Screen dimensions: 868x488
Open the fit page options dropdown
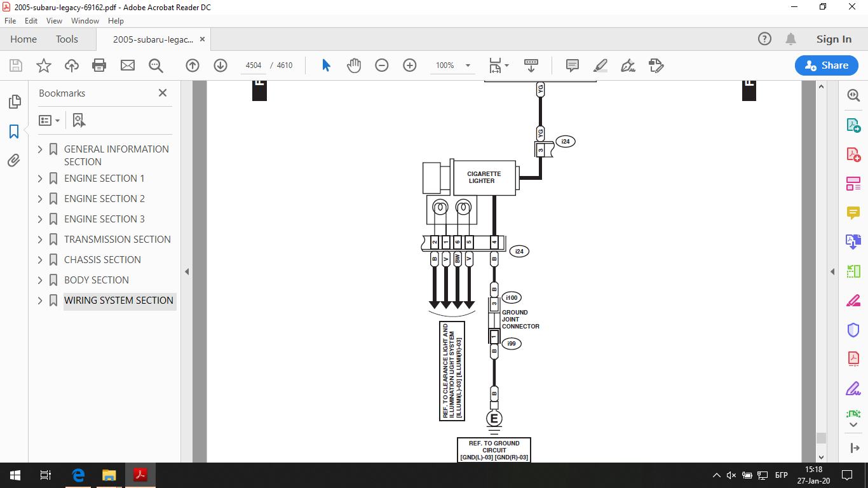point(499,65)
